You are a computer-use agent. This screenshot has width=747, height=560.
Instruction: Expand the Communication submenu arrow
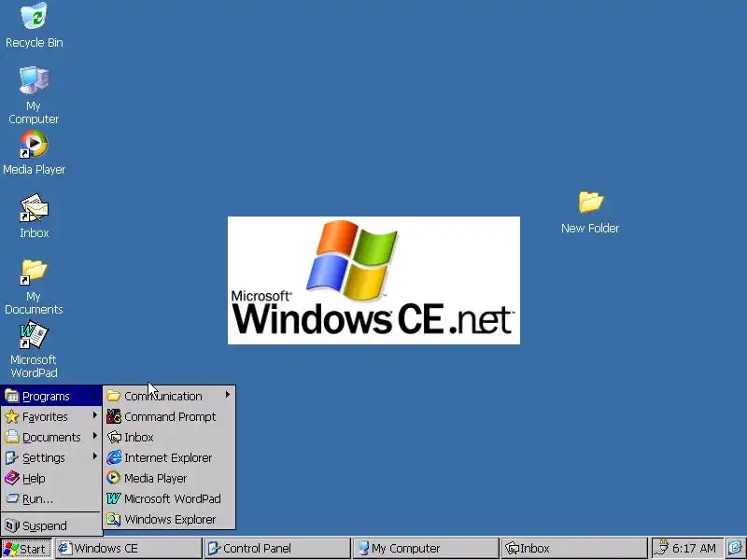pyautogui.click(x=228, y=395)
